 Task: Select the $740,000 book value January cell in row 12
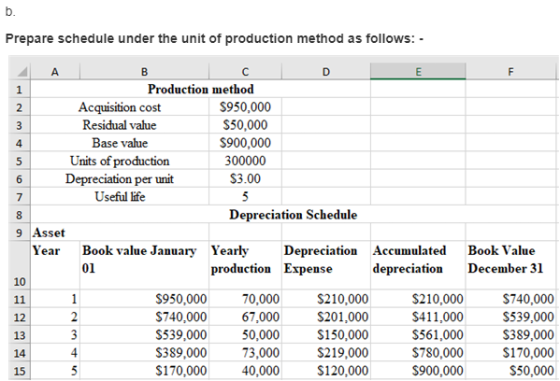pos(145,317)
